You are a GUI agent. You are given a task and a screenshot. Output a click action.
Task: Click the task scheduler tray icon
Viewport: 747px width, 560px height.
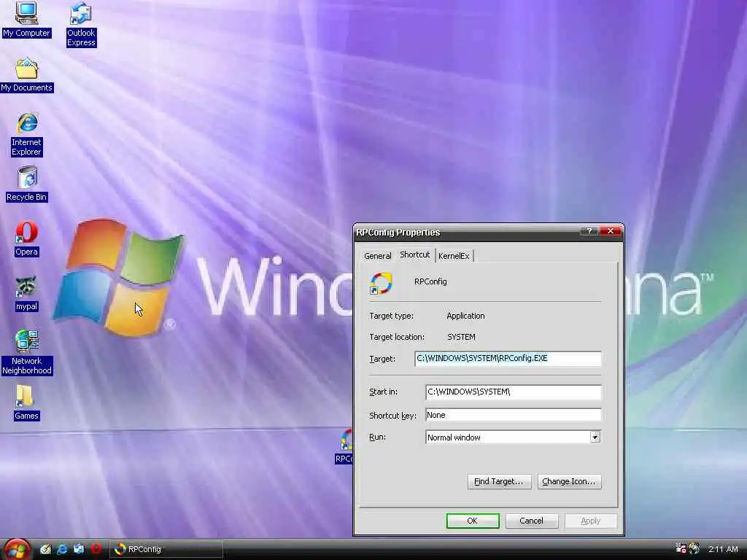(x=681, y=548)
